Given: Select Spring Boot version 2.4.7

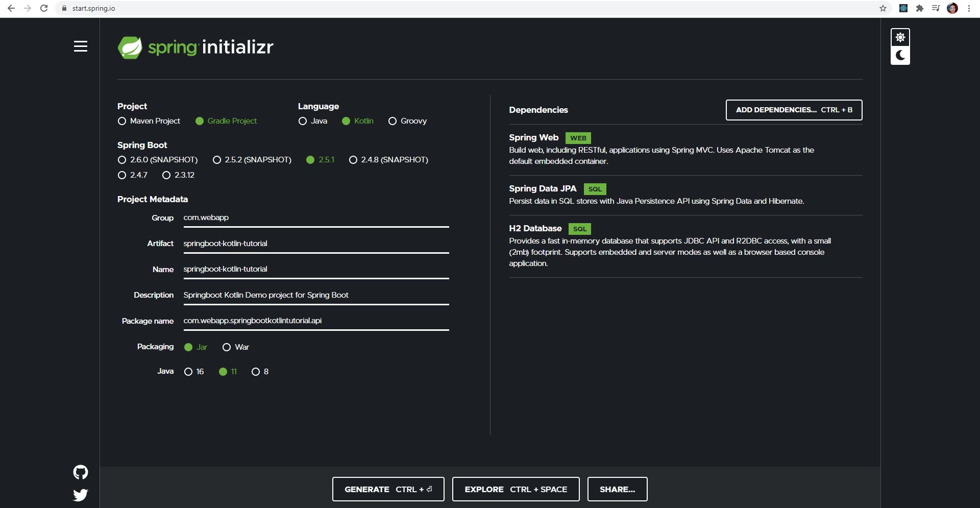Looking at the screenshot, I should [121, 175].
